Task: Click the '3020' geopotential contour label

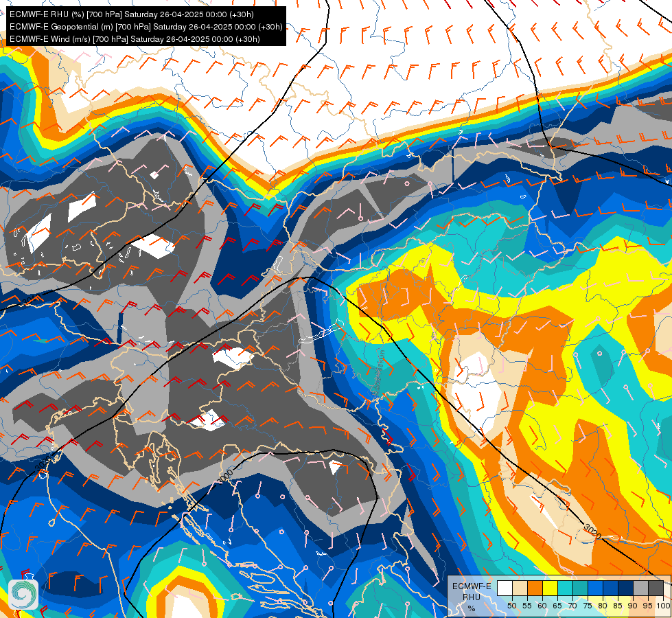Action: (592, 531)
